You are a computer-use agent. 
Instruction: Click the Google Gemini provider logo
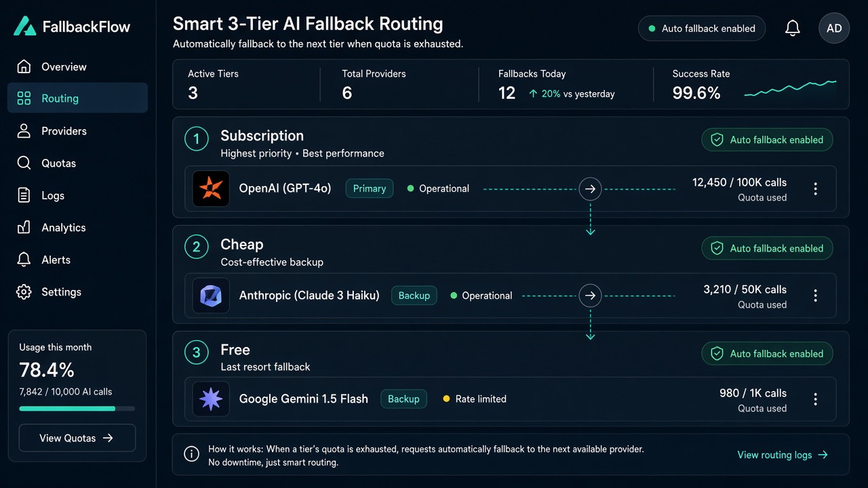click(x=211, y=399)
